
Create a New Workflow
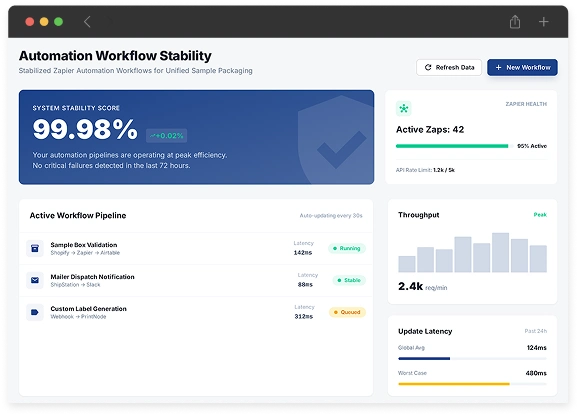[x=522, y=68]
